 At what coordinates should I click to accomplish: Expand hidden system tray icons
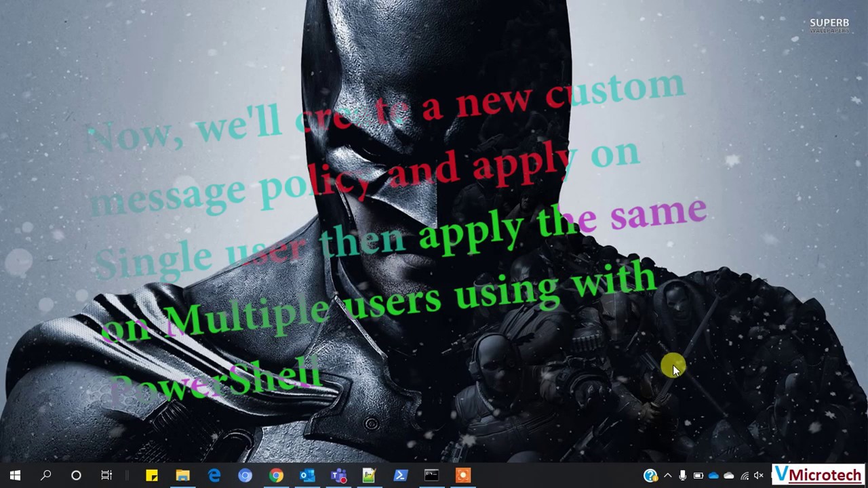click(668, 476)
